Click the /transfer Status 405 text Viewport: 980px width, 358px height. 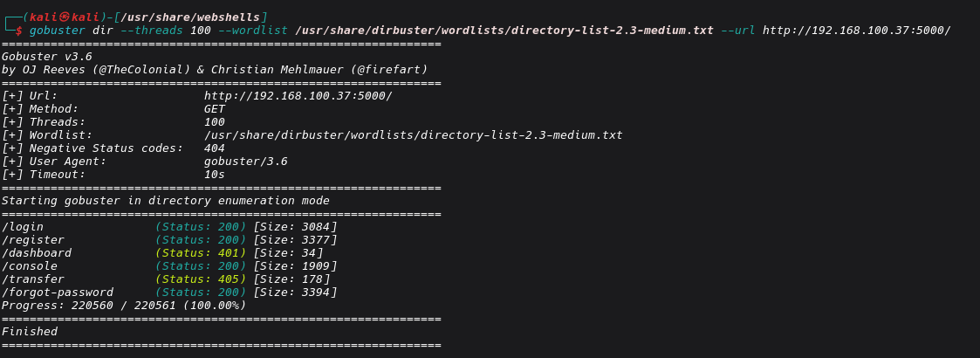pos(201,279)
